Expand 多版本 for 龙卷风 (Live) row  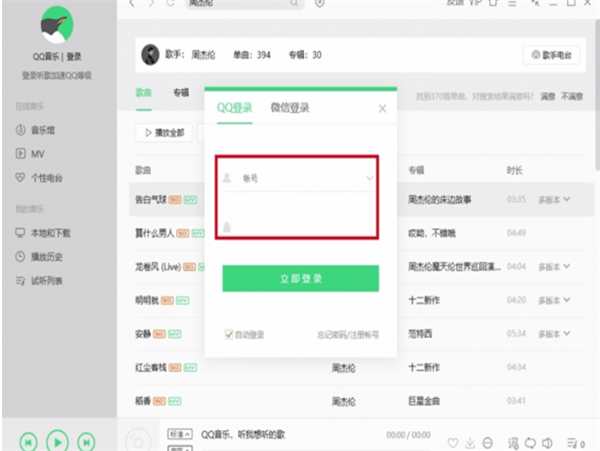pyautogui.click(x=554, y=267)
